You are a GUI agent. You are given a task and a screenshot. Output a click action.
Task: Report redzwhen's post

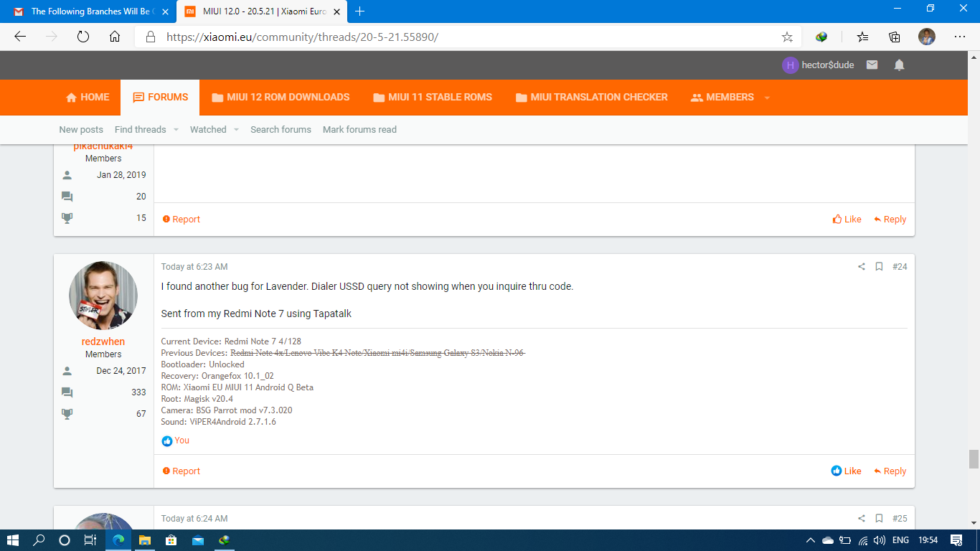pos(182,471)
